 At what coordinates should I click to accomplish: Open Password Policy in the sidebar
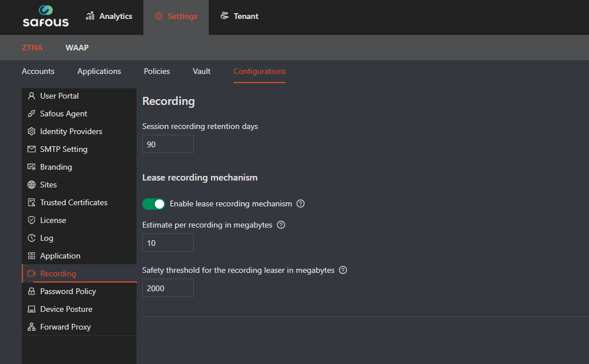tap(68, 292)
